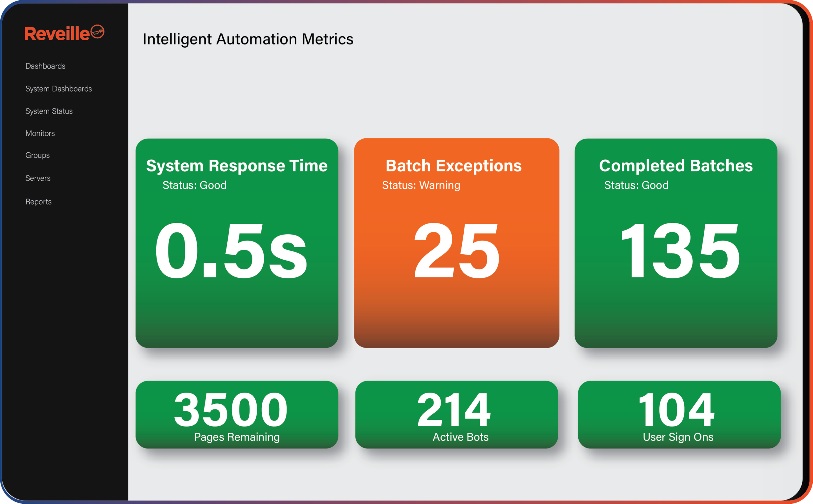Open Dashboards in the sidebar
The width and height of the screenshot is (813, 504).
pyautogui.click(x=45, y=66)
